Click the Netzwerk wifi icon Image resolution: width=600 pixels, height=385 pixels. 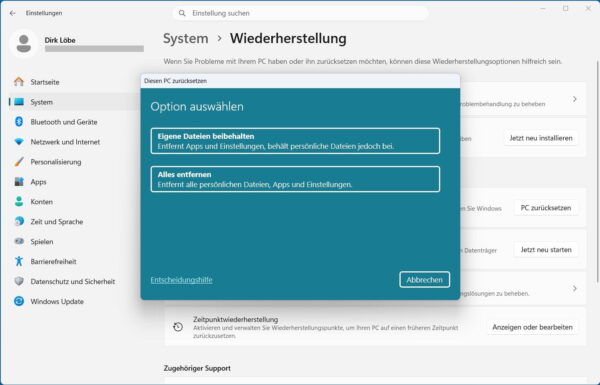[19, 142]
